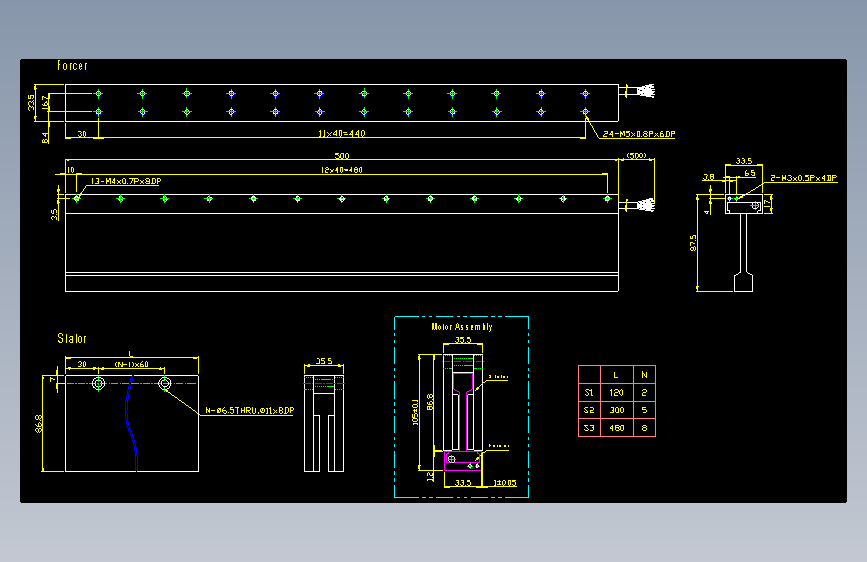Select the "1±0.05" gap dimension
This screenshot has height=562, width=867.
(505, 483)
